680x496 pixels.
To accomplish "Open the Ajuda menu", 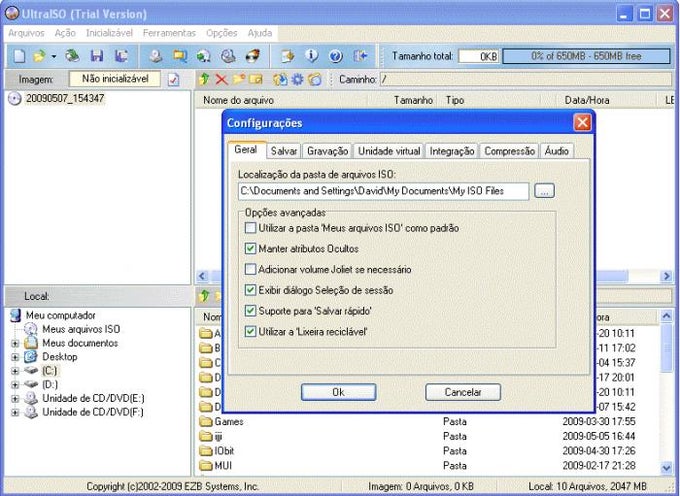I will tap(260, 33).
